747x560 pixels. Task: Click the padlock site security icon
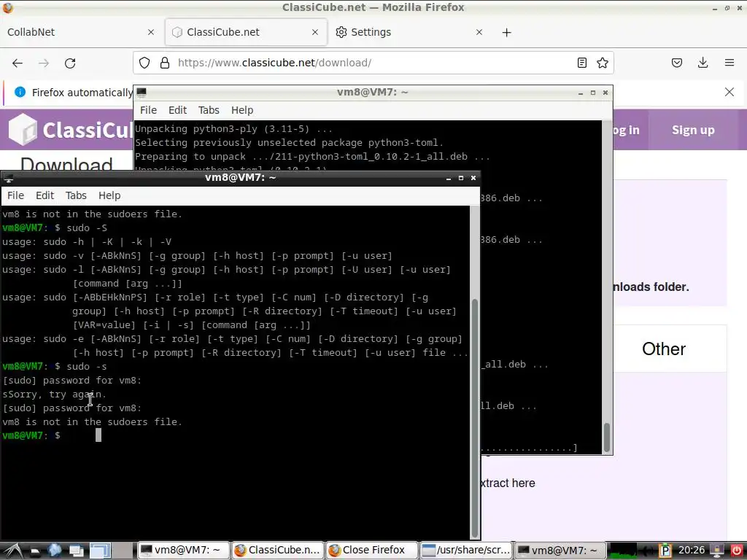click(165, 63)
